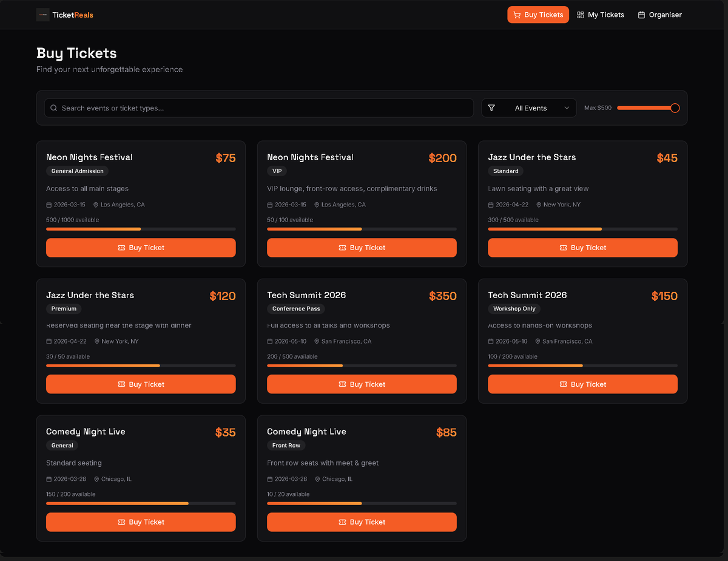Click the $85 price text
This screenshot has width=728, height=561.
tap(447, 433)
